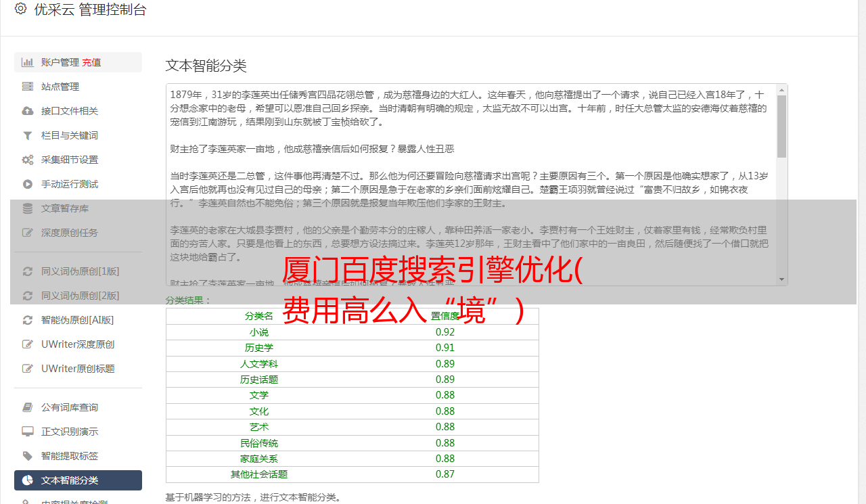Click the monitor icon for 正文识别演示

click(x=28, y=432)
